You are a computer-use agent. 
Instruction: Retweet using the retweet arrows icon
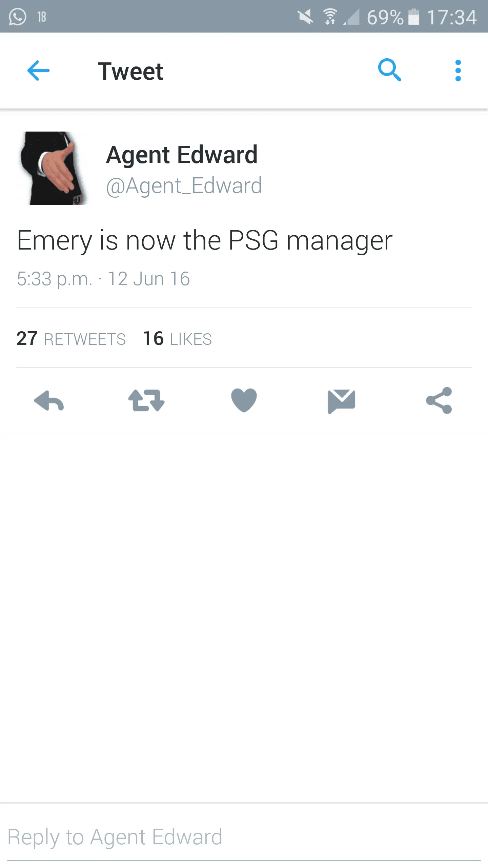[x=146, y=400]
